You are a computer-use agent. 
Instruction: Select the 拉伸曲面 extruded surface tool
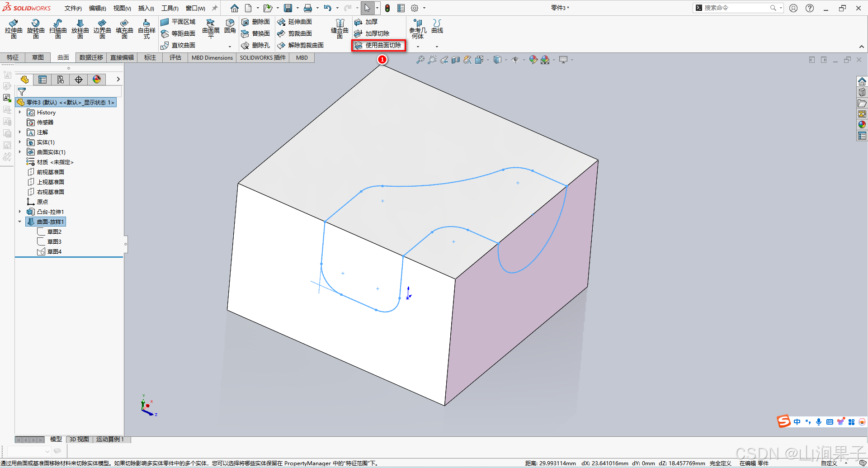coord(14,29)
